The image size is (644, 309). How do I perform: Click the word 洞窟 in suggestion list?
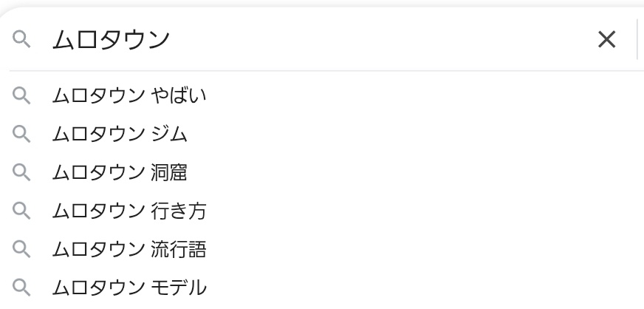(168, 172)
